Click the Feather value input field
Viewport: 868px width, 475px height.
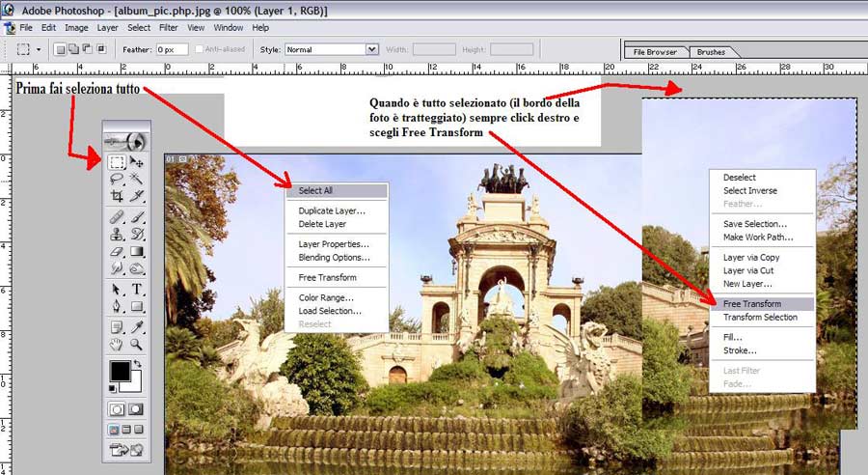click(172, 49)
